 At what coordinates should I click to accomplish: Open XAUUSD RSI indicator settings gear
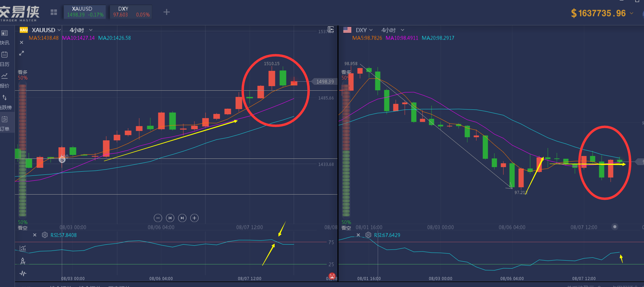coord(45,235)
